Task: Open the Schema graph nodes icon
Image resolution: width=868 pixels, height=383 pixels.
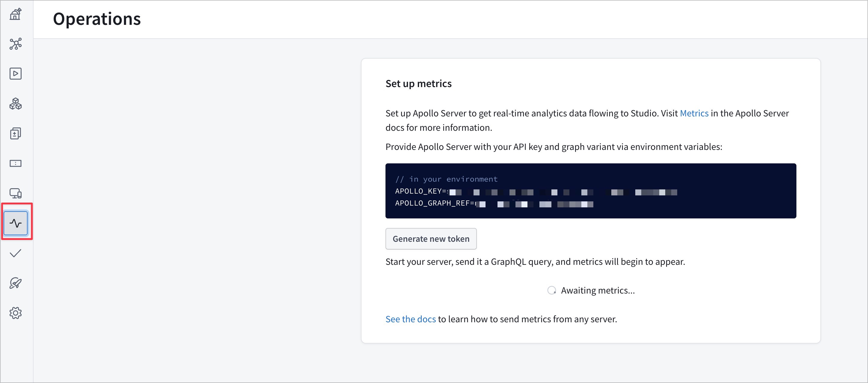Action: coord(16,44)
